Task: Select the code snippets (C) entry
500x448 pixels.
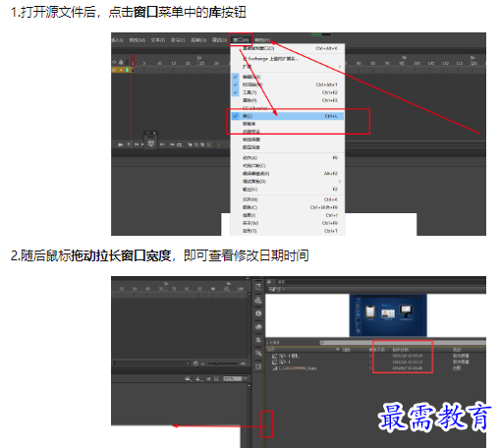Action: click(288, 166)
